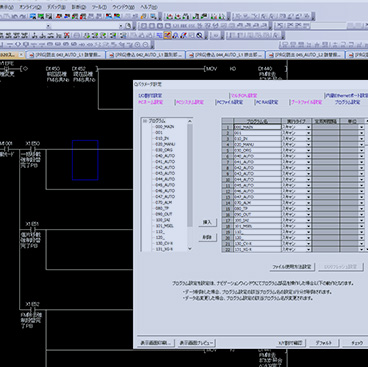Click the program tree scrollbar down arrow
368x367 pixels.
point(190,248)
